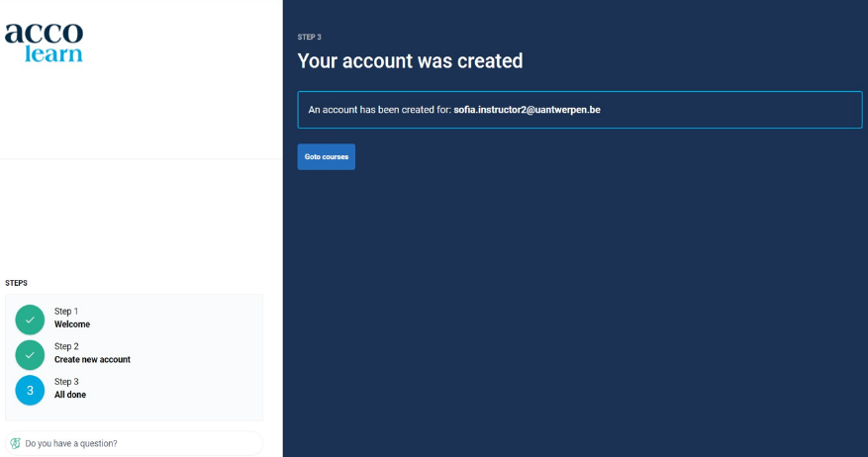Click the 'STEP 3' label above heading
The height and width of the screenshot is (457, 868).
coord(310,37)
